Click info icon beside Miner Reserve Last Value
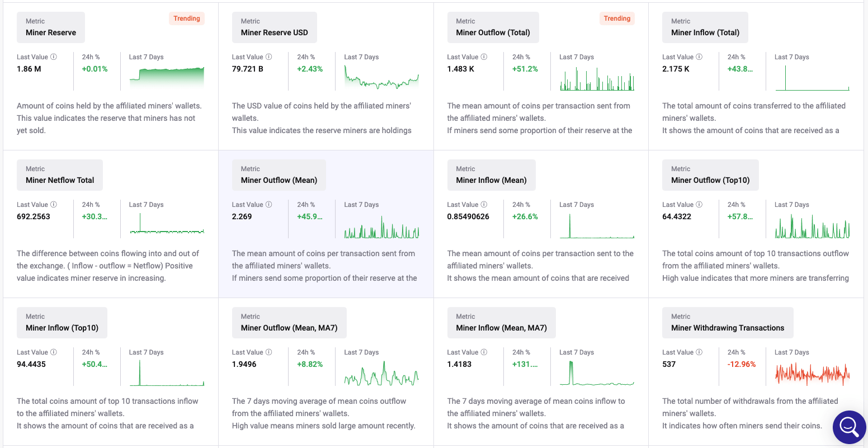 (54, 57)
